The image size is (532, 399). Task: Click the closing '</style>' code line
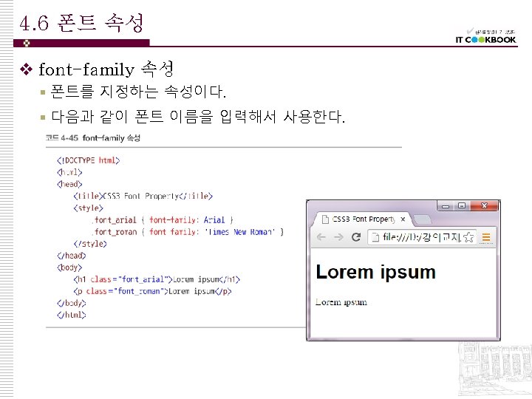[x=90, y=244]
